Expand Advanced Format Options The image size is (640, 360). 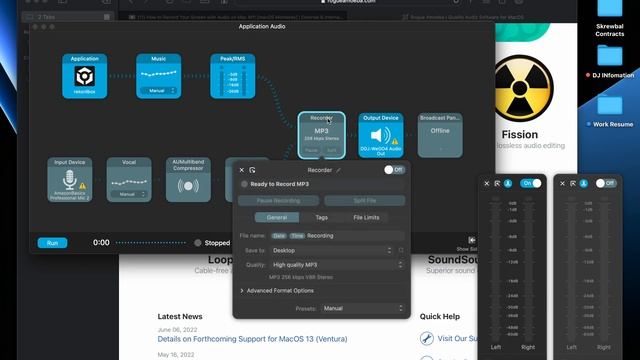(277, 291)
